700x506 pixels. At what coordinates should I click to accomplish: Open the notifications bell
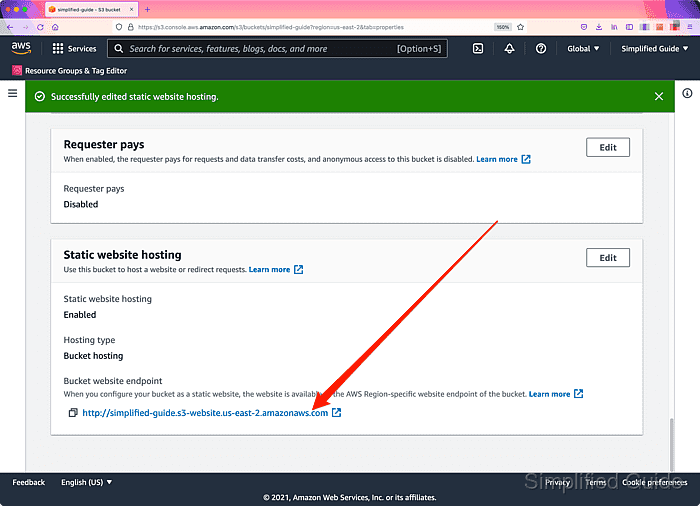pos(509,49)
